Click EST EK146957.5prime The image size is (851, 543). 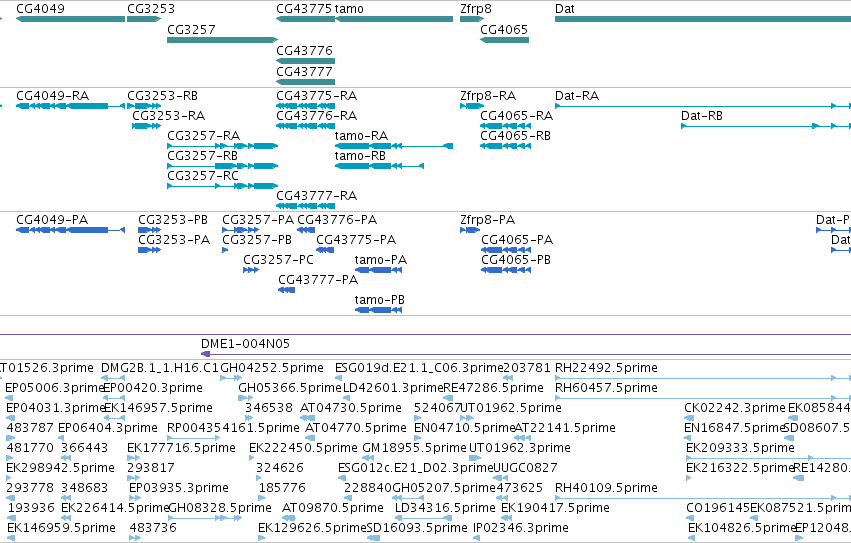158,408
